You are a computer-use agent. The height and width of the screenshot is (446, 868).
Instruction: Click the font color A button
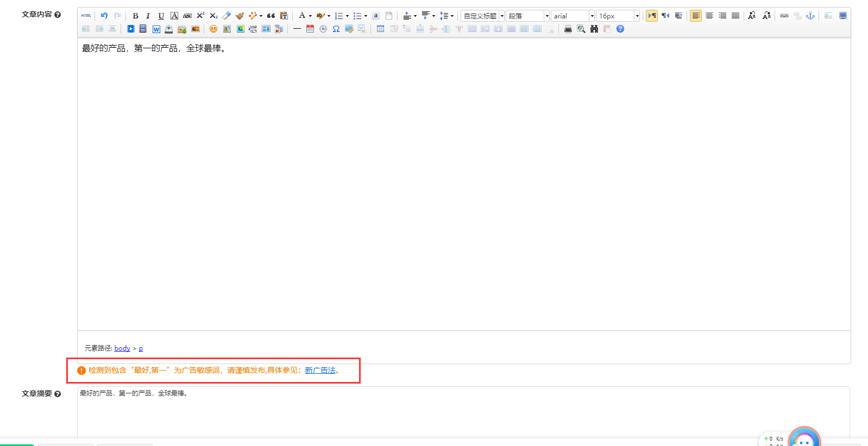302,16
